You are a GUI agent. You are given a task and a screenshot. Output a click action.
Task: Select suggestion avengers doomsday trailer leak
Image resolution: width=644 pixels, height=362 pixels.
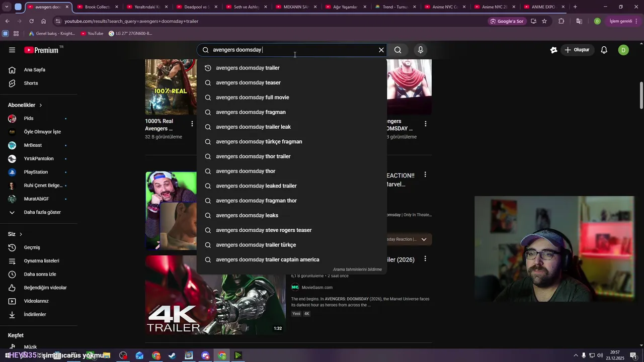pos(292,127)
